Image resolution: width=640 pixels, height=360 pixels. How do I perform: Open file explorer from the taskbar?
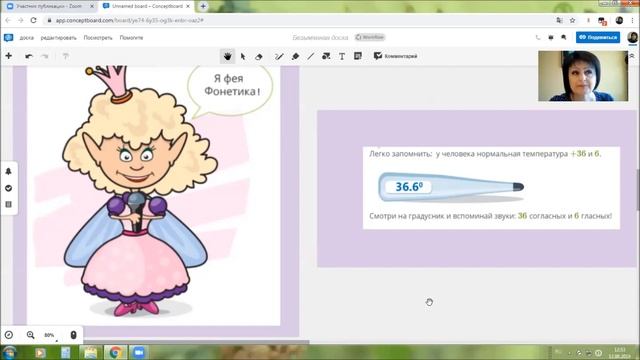(x=90, y=352)
